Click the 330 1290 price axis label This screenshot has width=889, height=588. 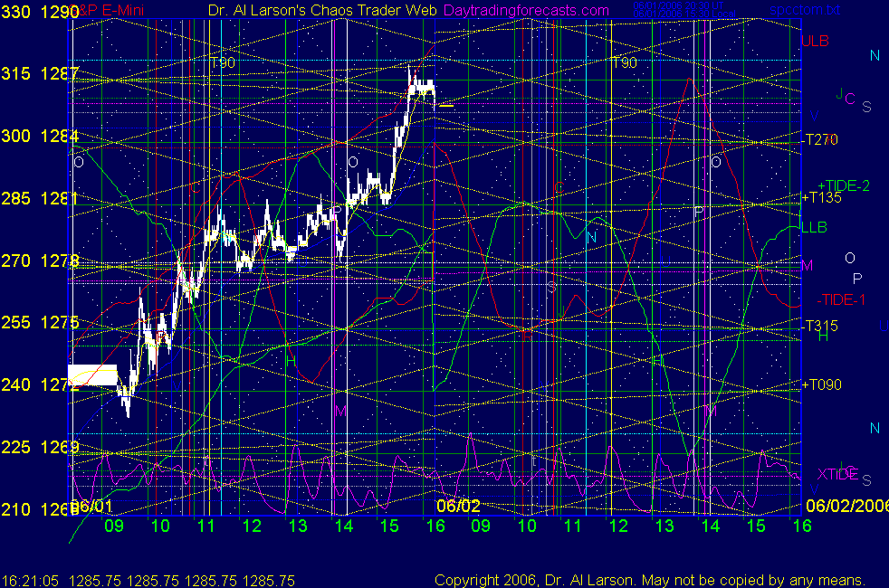point(40,12)
